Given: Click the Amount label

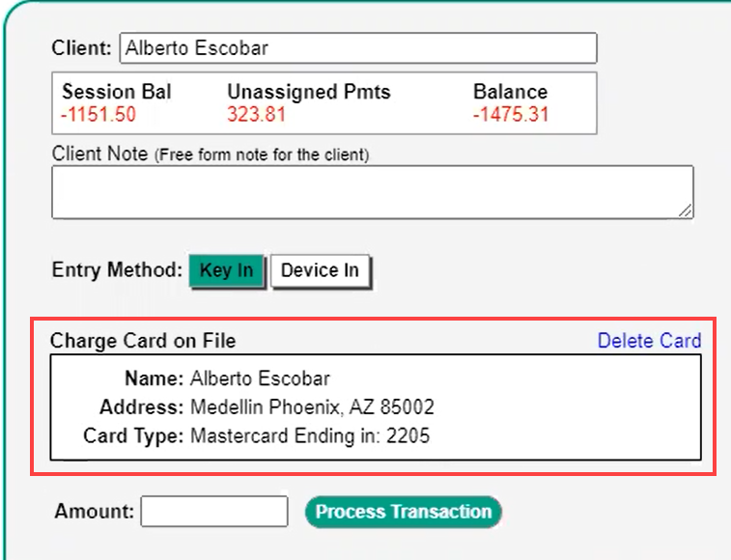Looking at the screenshot, I should pos(95,512).
